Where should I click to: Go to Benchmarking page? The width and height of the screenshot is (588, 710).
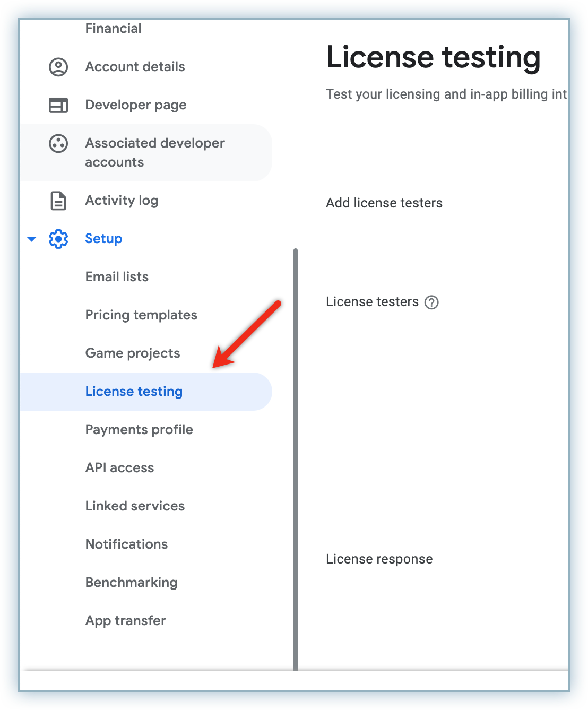131,583
